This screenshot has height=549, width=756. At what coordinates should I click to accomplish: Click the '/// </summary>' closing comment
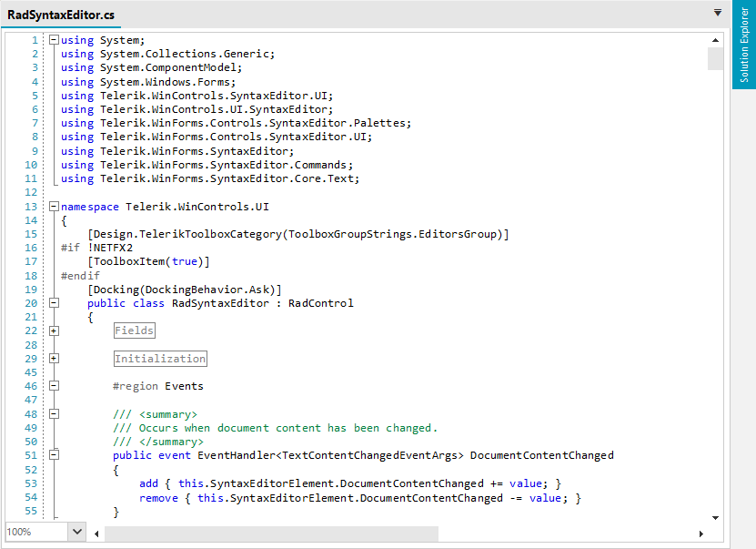click(158, 442)
